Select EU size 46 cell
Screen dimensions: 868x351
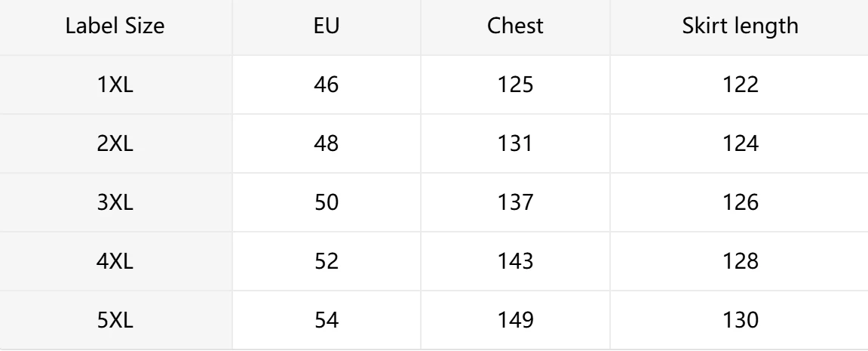(x=326, y=85)
